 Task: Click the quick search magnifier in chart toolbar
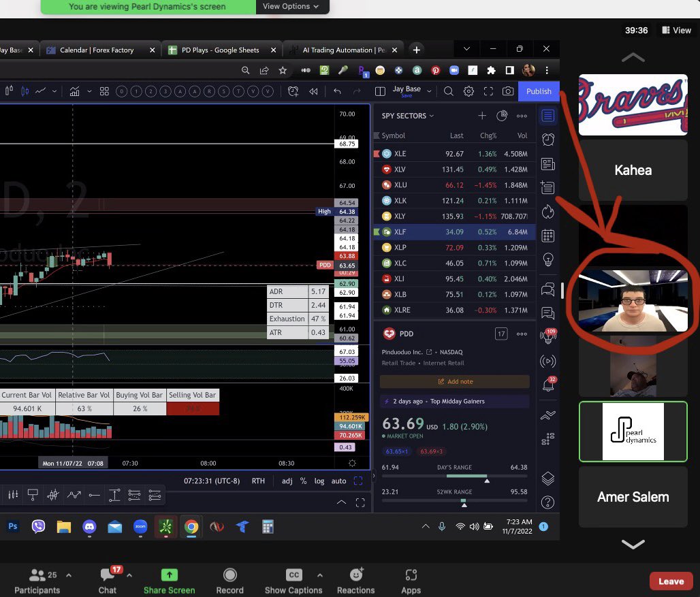coord(449,91)
